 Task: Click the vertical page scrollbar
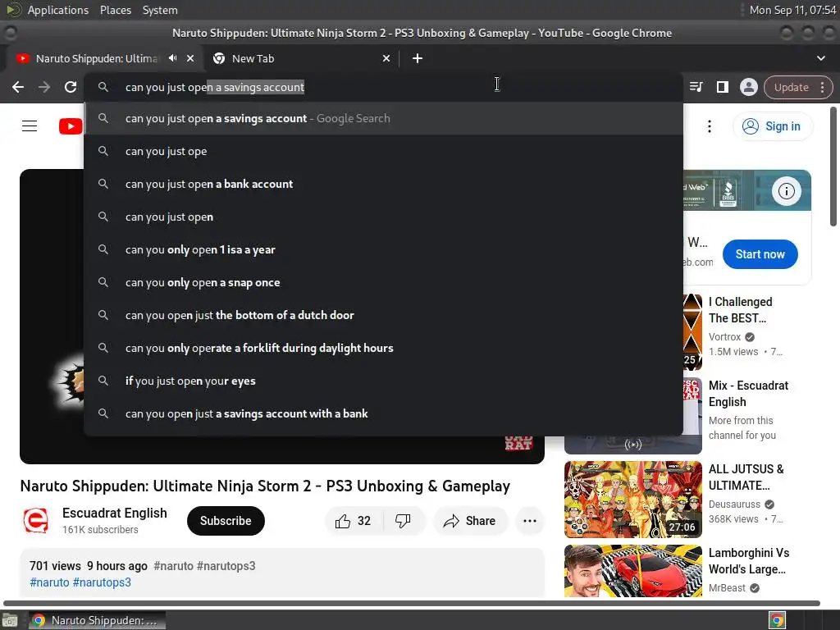tap(833, 167)
